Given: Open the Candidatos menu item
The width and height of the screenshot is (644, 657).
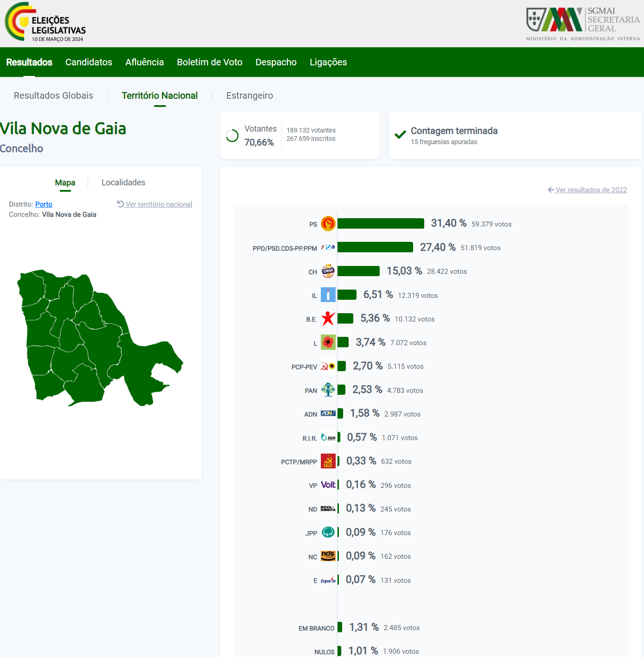Looking at the screenshot, I should coord(89,62).
